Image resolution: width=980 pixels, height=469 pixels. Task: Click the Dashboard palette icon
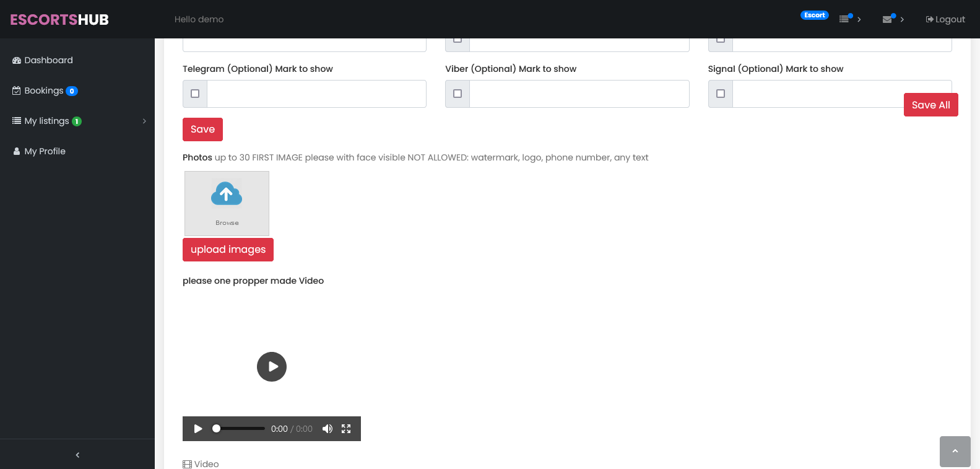[17, 60]
